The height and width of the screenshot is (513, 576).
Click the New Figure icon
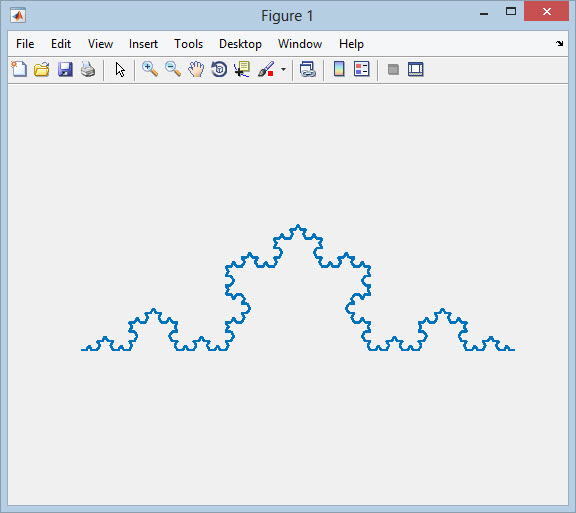(19, 69)
